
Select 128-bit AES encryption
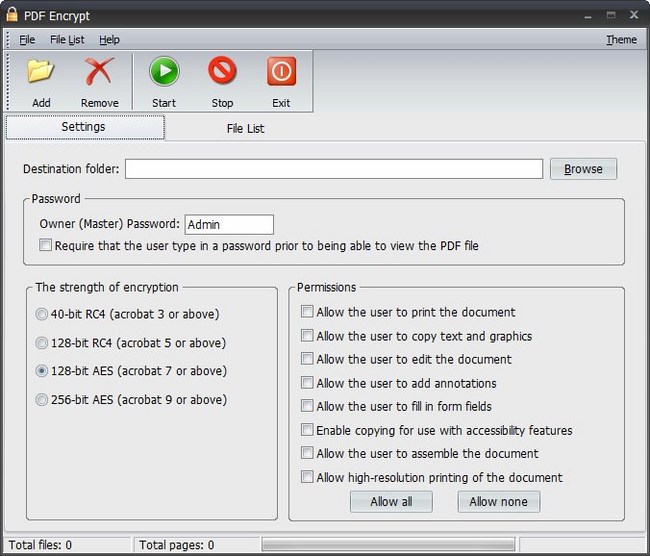click(x=41, y=371)
